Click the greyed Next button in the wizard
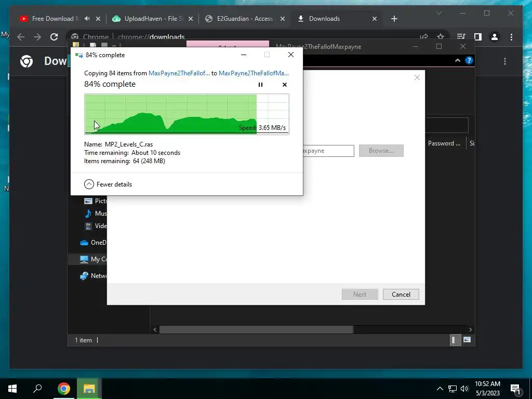 [x=360, y=294]
